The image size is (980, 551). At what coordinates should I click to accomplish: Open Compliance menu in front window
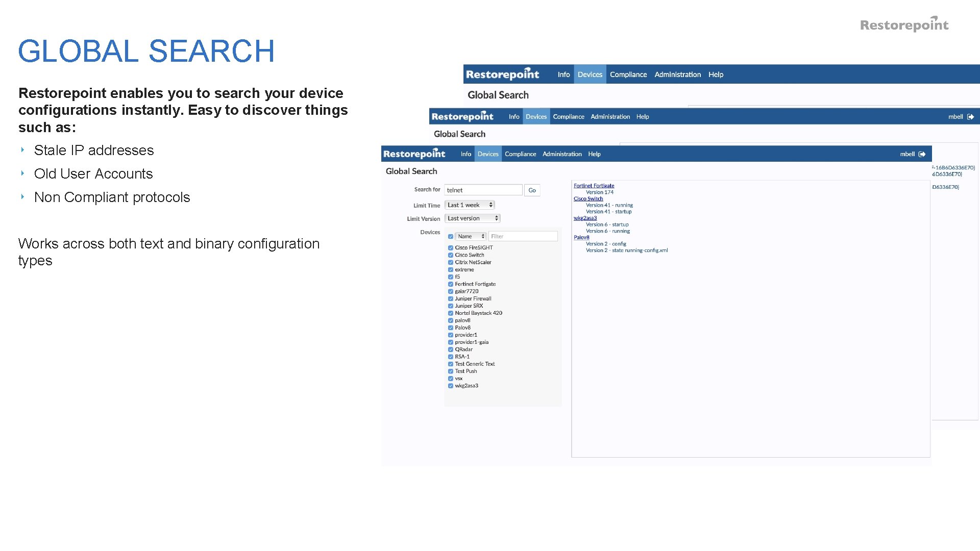(x=520, y=154)
